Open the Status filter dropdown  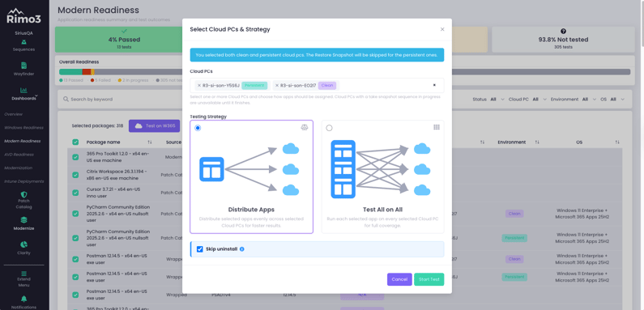(x=488, y=100)
